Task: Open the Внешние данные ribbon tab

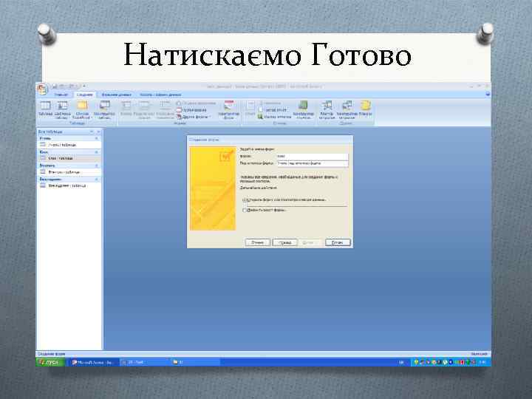Action: point(117,95)
